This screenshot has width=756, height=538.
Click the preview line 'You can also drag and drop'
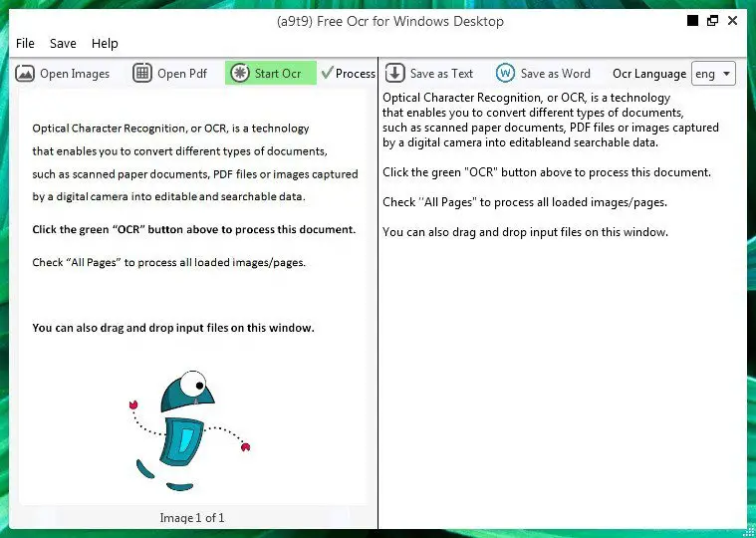[173, 328]
